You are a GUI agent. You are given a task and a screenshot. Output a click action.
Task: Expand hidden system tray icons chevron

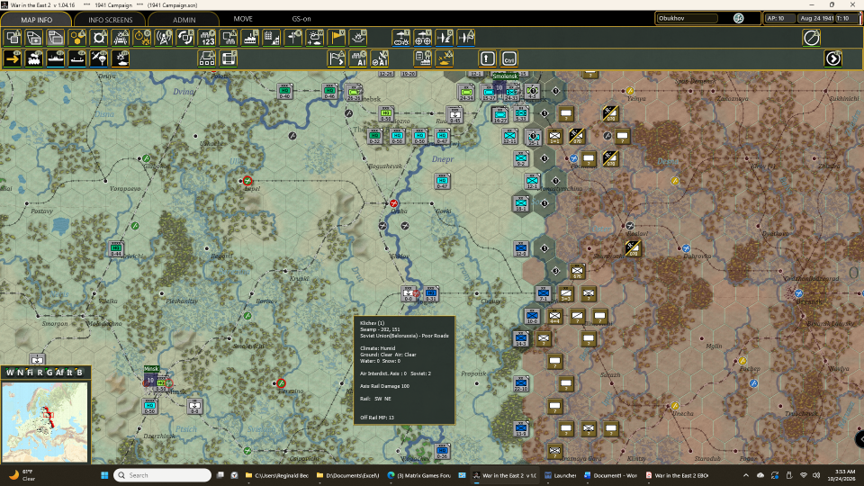click(746, 475)
